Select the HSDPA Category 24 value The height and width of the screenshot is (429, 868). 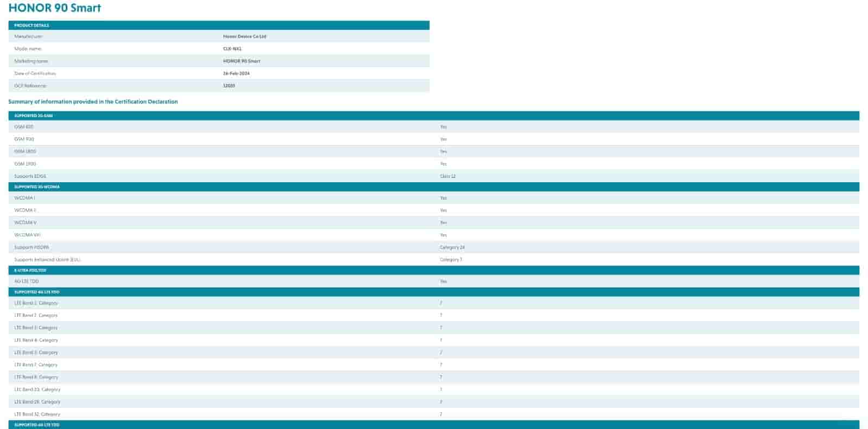(452, 247)
